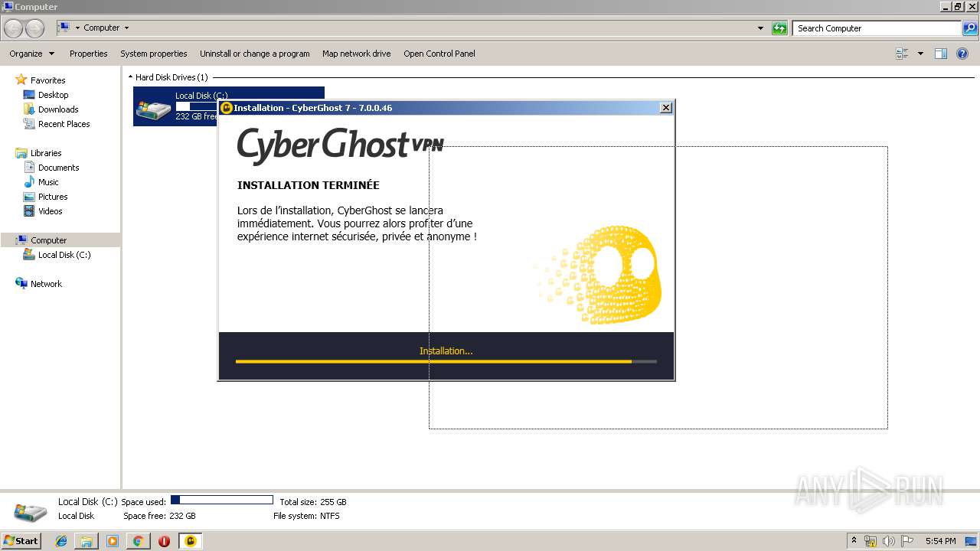Open address bar history dropdown
Viewport: 980px width, 551px height.
[x=760, y=28]
